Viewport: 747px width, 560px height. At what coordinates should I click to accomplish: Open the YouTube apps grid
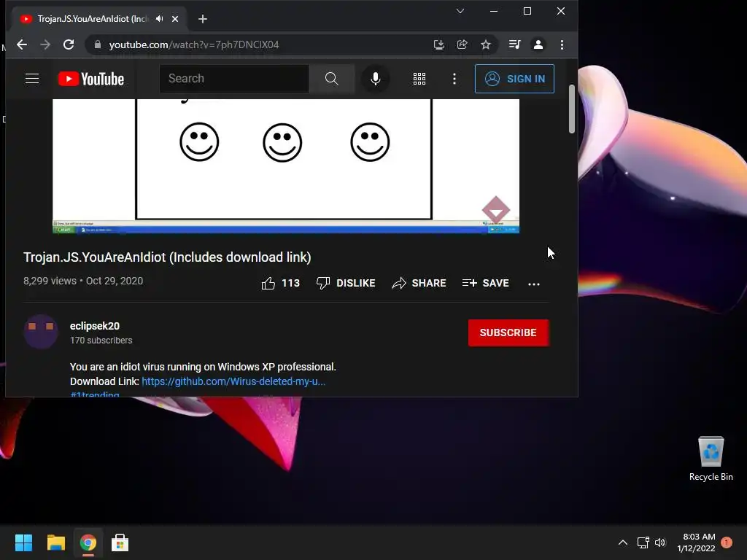419,79
